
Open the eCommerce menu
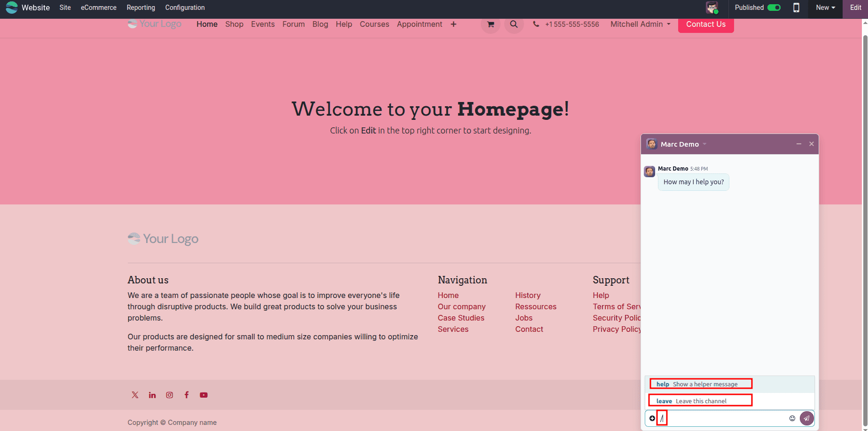point(99,8)
